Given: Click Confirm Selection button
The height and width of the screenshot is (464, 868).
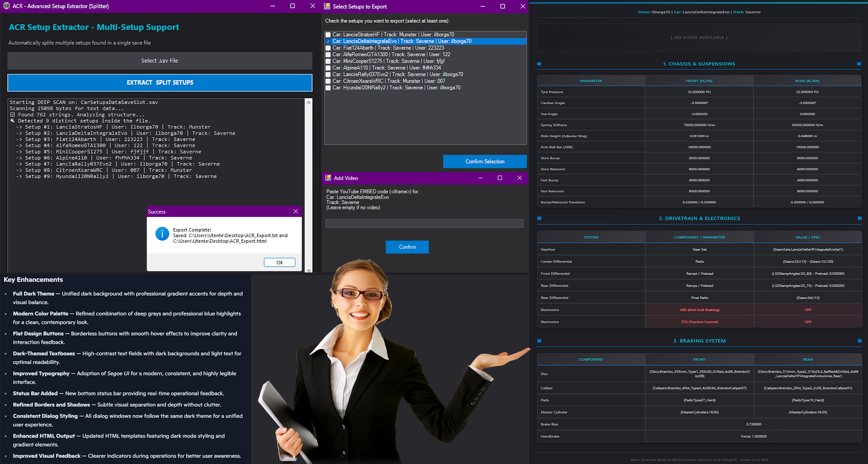Looking at the screenshot, I should coord(485,161).
